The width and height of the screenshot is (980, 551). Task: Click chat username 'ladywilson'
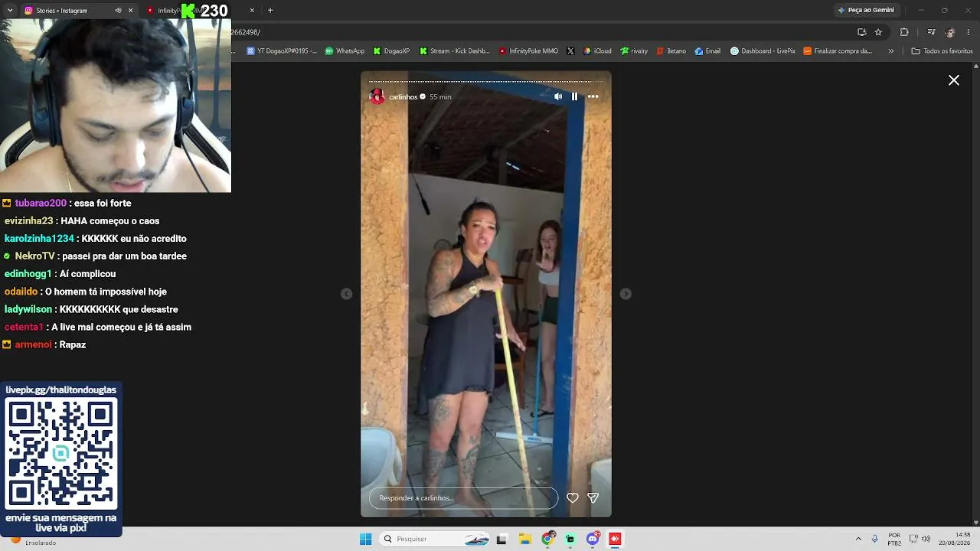(28, 309)
